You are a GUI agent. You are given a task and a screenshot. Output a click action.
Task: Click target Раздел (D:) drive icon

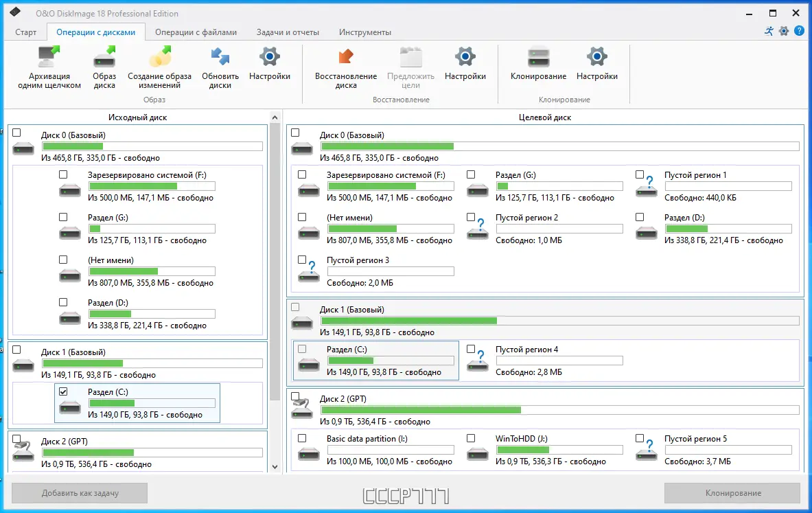click(x=647, y=233)
